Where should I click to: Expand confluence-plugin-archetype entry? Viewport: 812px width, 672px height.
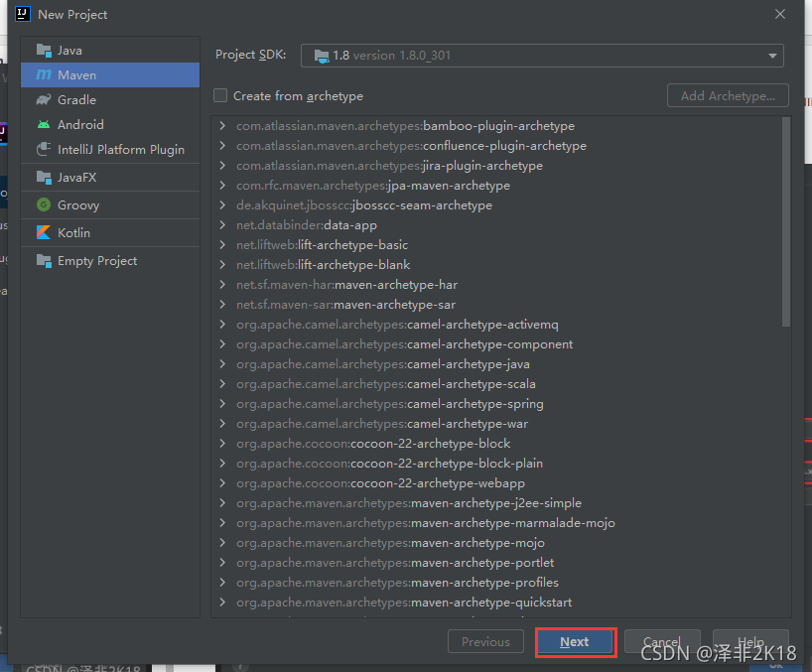[x=222, y=146]
